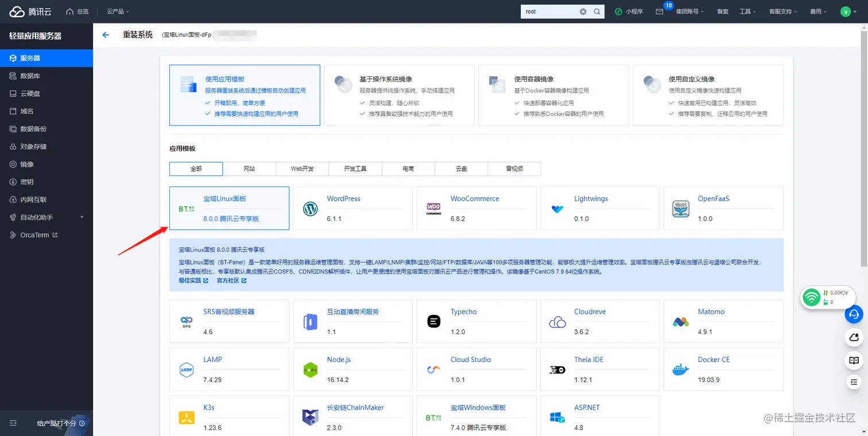Select the 宝塔Linux面板 template
Screen dimensions: 868x436
coord(229,208)
